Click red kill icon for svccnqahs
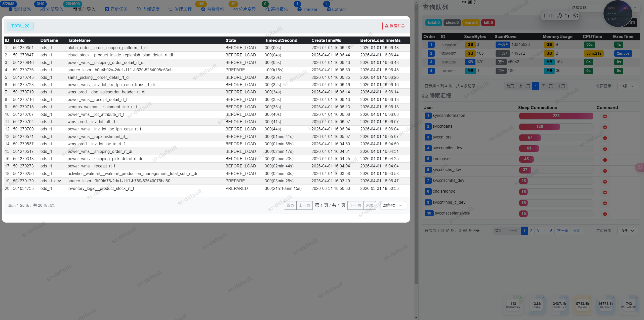 pyautogui.click(x=605, y=127)
